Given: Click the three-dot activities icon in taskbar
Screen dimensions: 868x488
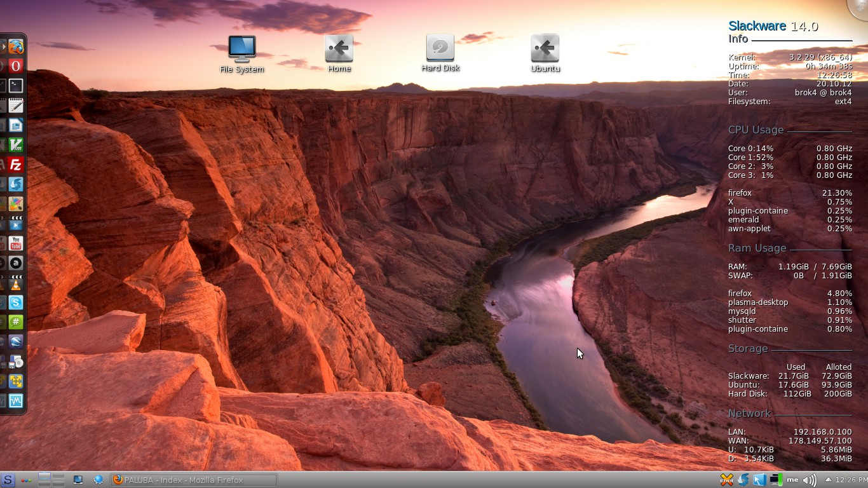Looking at the screenshot, I should point(26,480).
